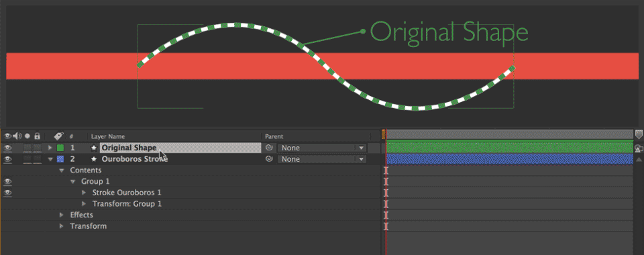Expand the Original Shape layer properties
The image size is (644, 255).
pyautogui.click(x=50, y=148)
